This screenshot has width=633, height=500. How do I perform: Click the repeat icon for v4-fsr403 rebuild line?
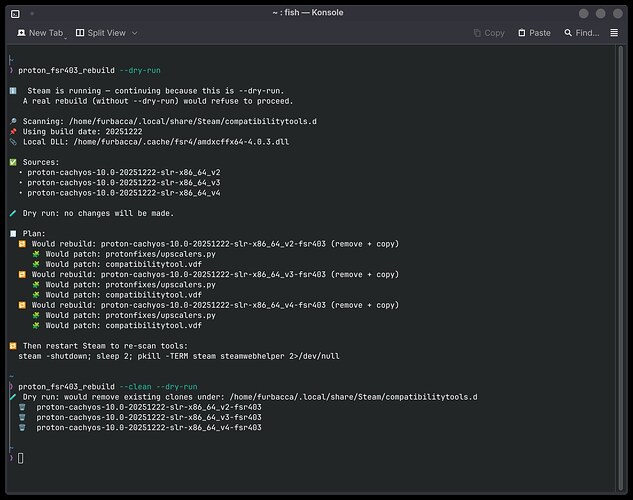coord(22,305)
